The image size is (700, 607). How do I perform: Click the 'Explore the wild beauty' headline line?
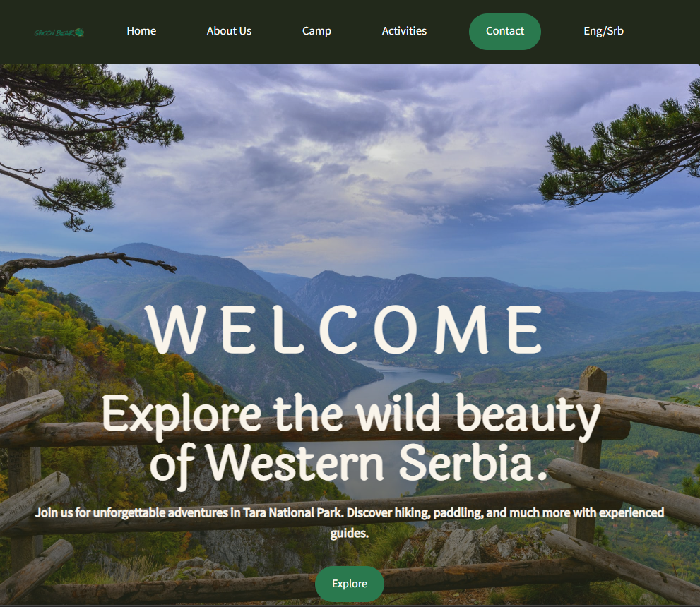[x=351, y=416]
